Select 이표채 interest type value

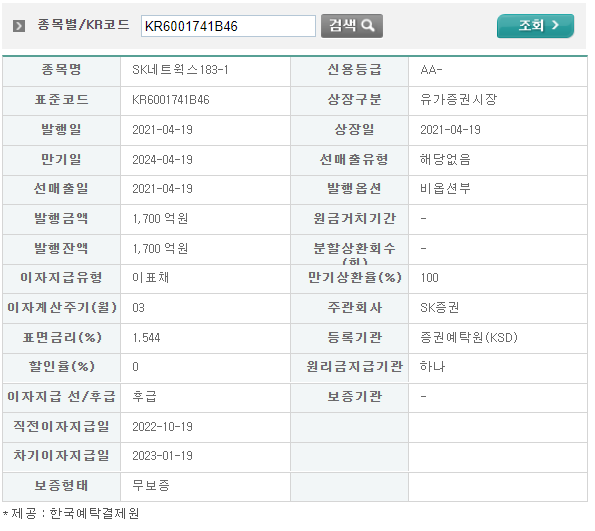(150, 277)
